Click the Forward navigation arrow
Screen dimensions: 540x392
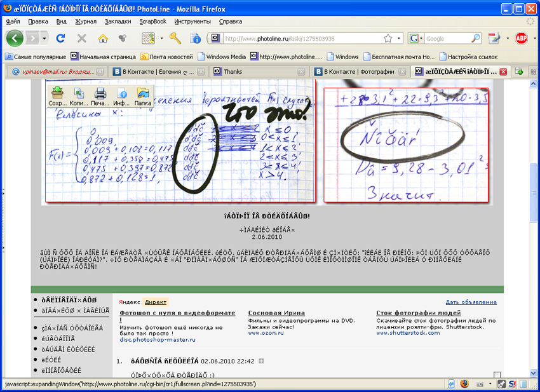[x=32, y=38]
